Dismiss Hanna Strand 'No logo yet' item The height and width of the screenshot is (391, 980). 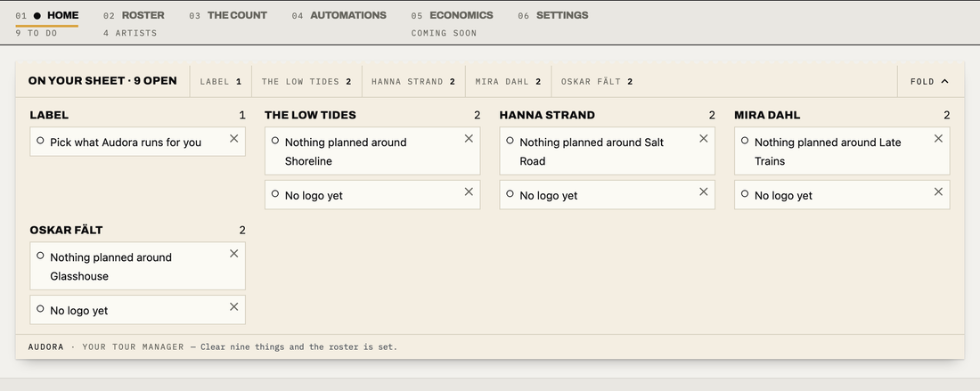704,191
